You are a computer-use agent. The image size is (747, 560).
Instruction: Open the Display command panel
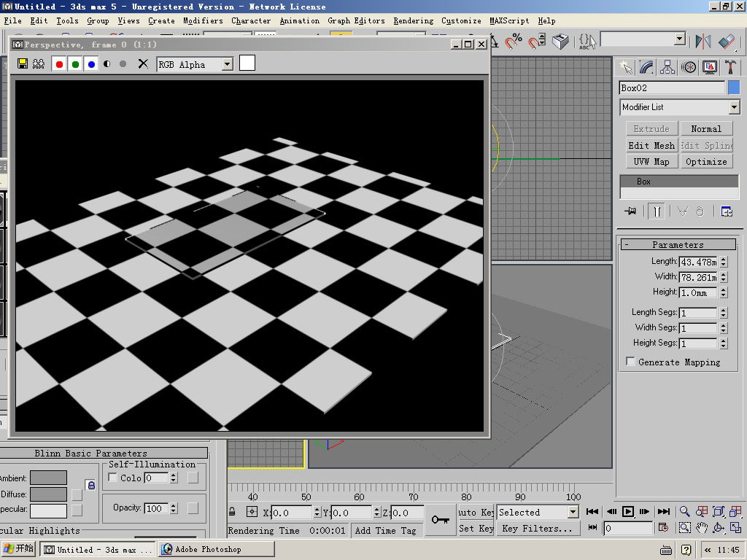coord(710,68)
